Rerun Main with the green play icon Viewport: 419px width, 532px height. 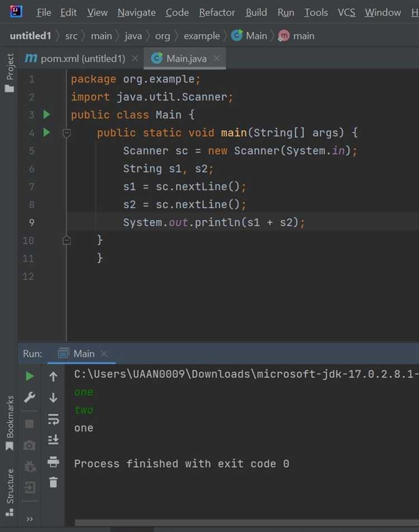(30, 376)
